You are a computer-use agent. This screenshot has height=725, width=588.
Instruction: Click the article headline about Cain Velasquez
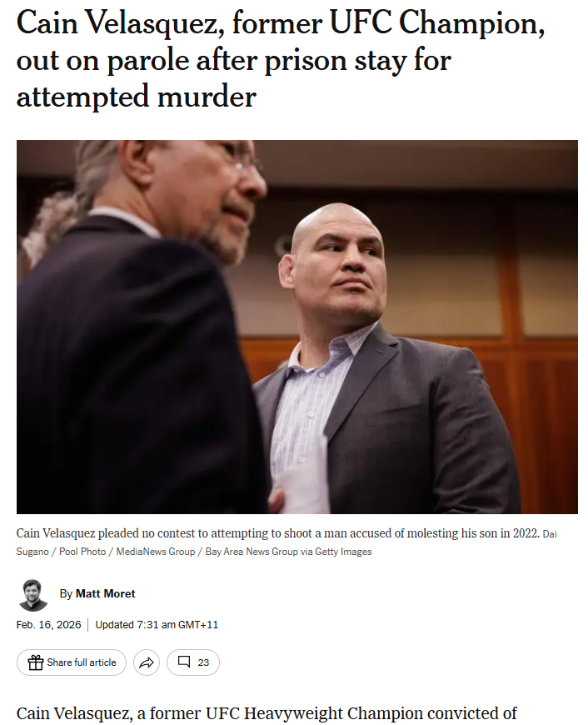(x=280, y=59)
